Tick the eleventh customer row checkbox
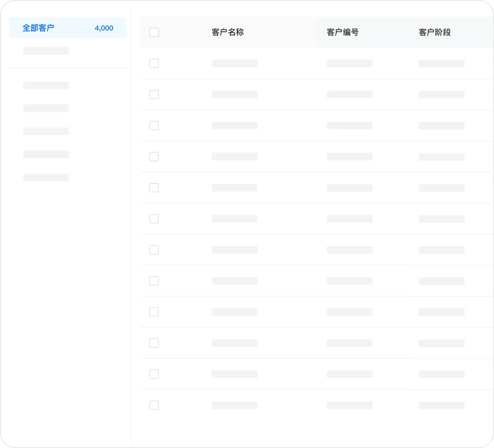The image size is (494, 448). pyautogui.click(x=154, y=374)
